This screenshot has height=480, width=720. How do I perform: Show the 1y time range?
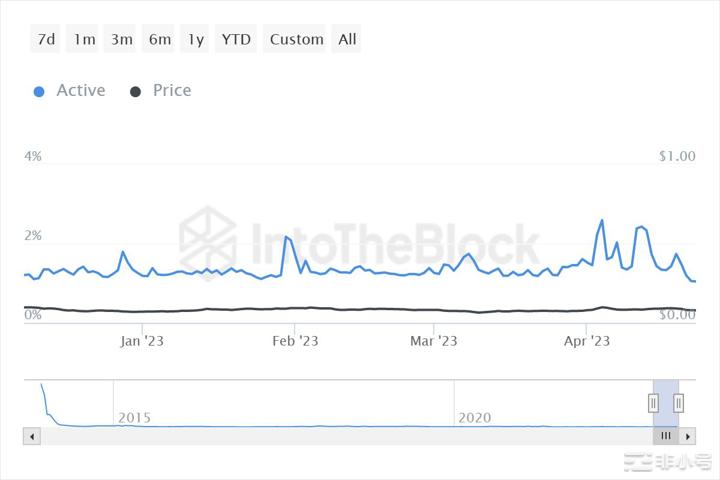(196, 39)
